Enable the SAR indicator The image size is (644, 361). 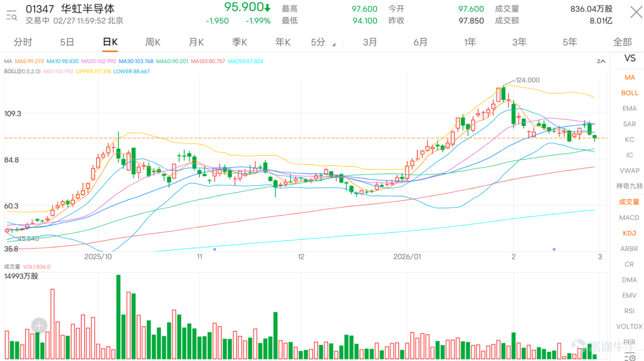(630, 124)
